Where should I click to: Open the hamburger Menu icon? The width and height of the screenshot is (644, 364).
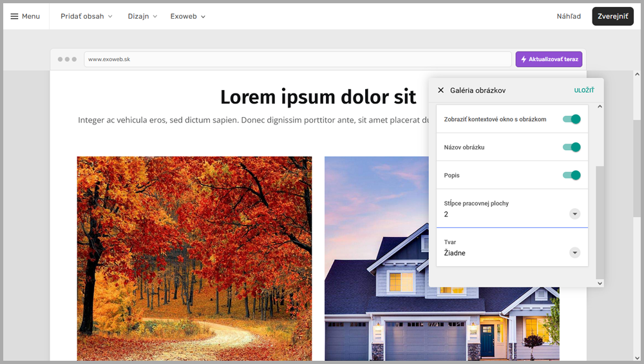click(x=15, y=16)
